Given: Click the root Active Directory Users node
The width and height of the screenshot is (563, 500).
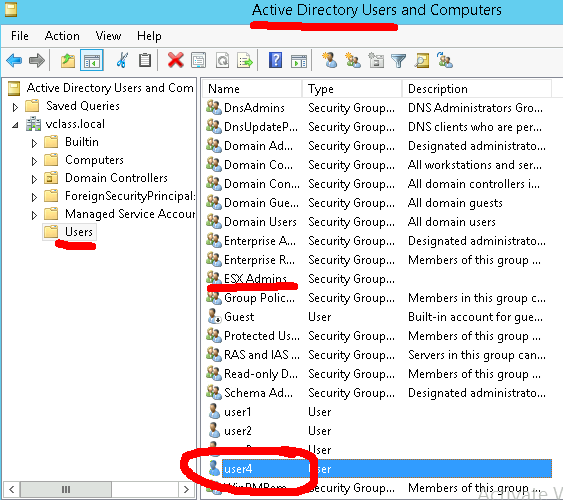Looking at the screenshot, I should tap(110, 88).
